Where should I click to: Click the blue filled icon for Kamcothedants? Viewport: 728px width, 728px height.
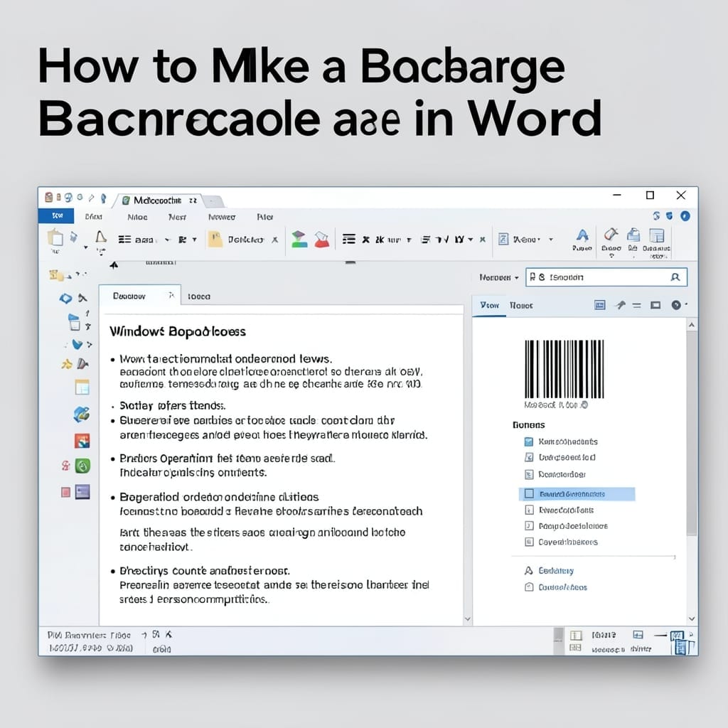pos(529,441)
